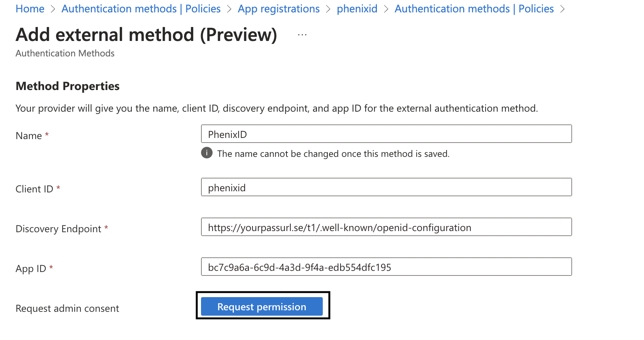Click the 'Your provider will give you' description
The width and height of the screenshot is (644, 340).
(277, 108)
